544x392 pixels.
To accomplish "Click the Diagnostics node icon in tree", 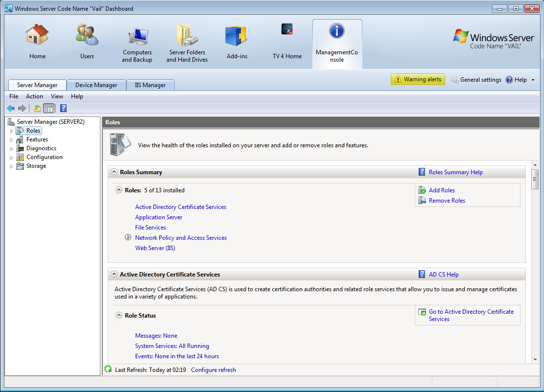I will point(20,148).
